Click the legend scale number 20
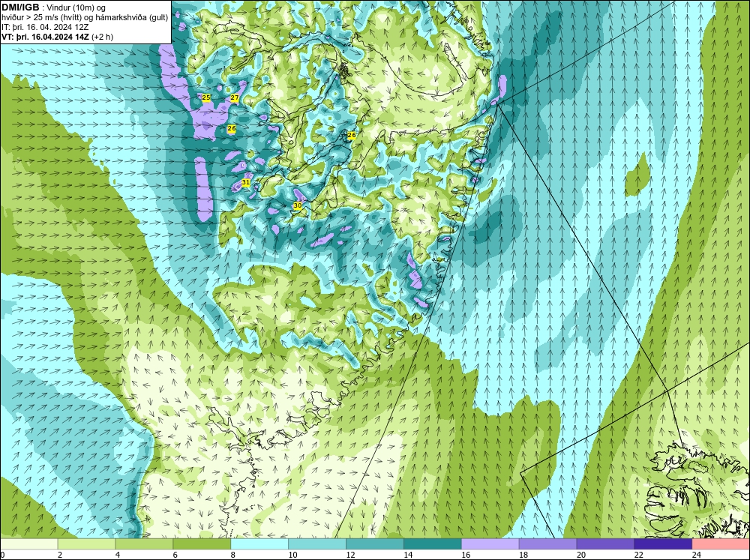The width and height of the screenshot is (750, 560). point(581,555)
